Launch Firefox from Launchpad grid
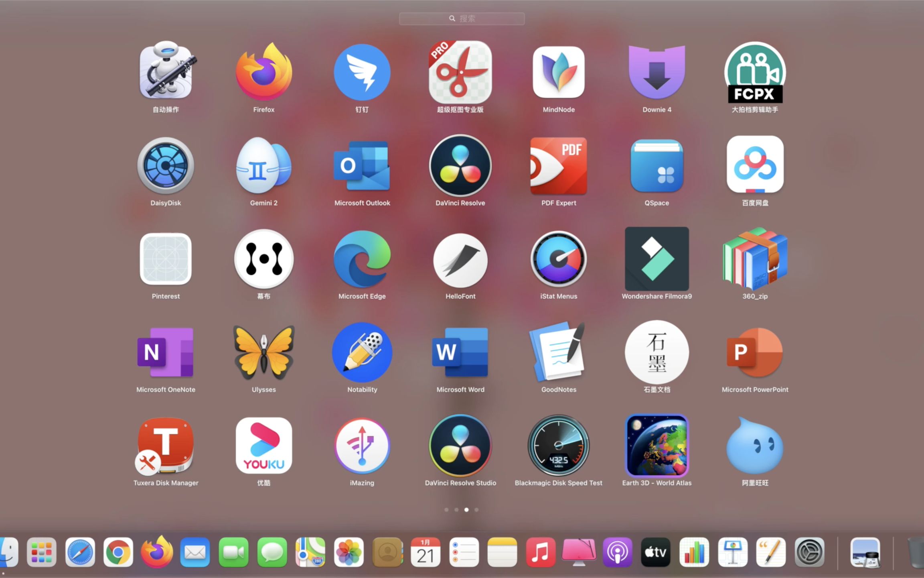Screen dimensions: 924x578 coord(264,71)
